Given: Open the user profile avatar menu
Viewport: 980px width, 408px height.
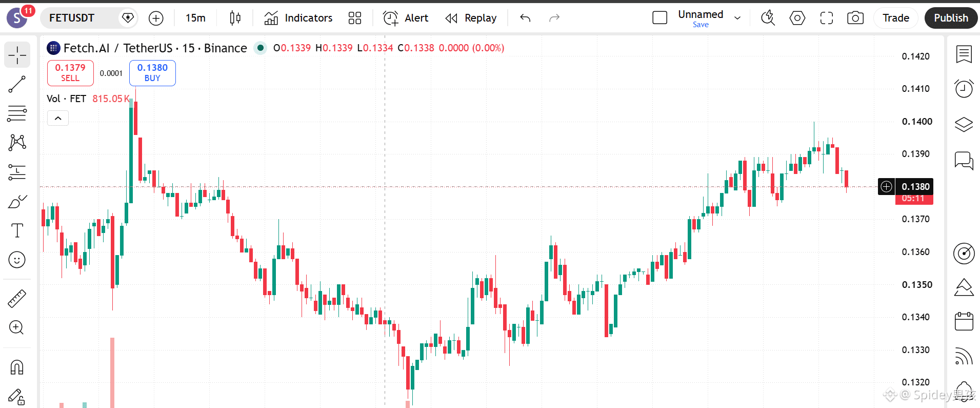Looking at the screenshot, I should [17, 18].
